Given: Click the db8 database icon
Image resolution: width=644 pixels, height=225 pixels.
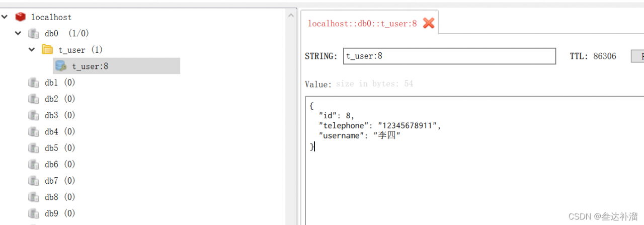Looking at the screenshot, I should click(x=34, y=197).
